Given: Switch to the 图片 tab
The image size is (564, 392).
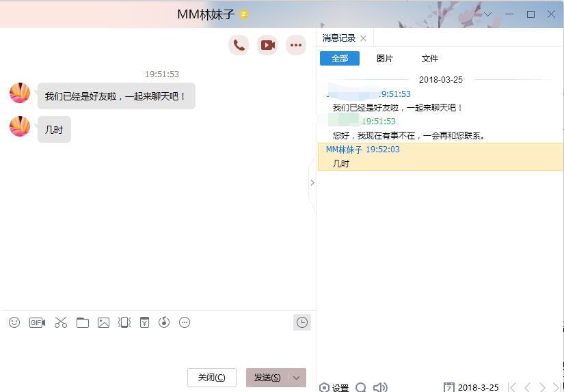Looking at the screenshot, I should (x=385, y=59).
